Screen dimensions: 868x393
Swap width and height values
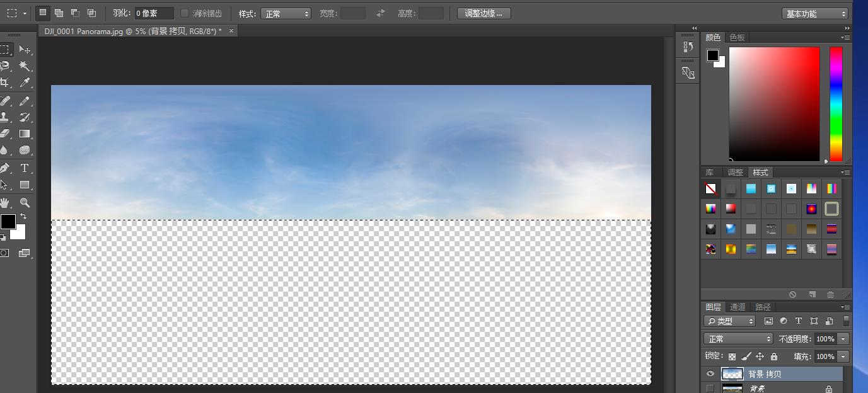pos(381,13)
